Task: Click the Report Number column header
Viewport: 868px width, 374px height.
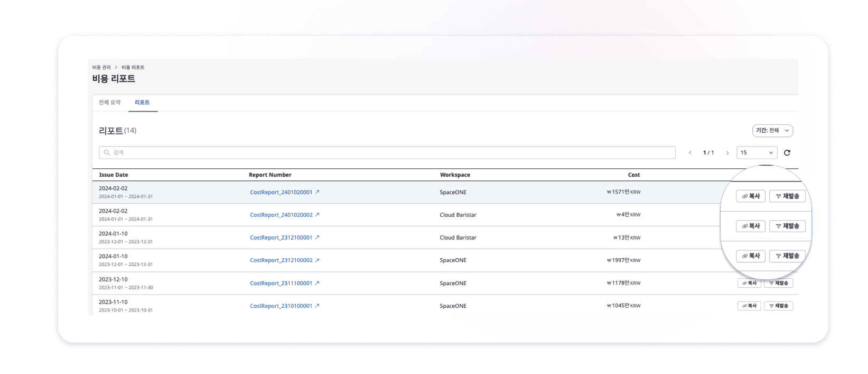Action: (x=270, y=175)
